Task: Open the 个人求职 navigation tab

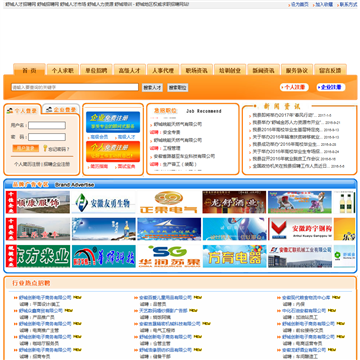Action: coord(63,70)
